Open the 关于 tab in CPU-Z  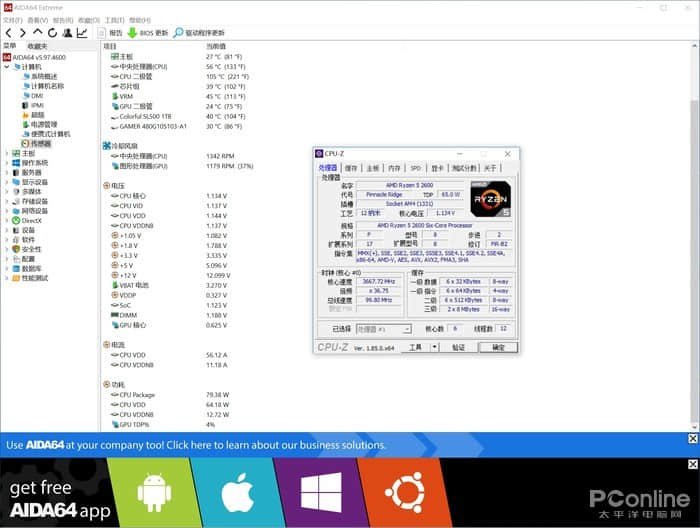490,168
